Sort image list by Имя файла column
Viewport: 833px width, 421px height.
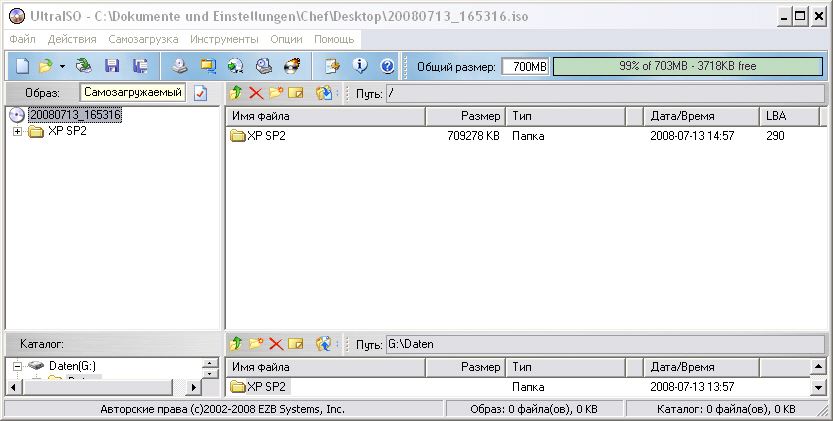[326, 116]
